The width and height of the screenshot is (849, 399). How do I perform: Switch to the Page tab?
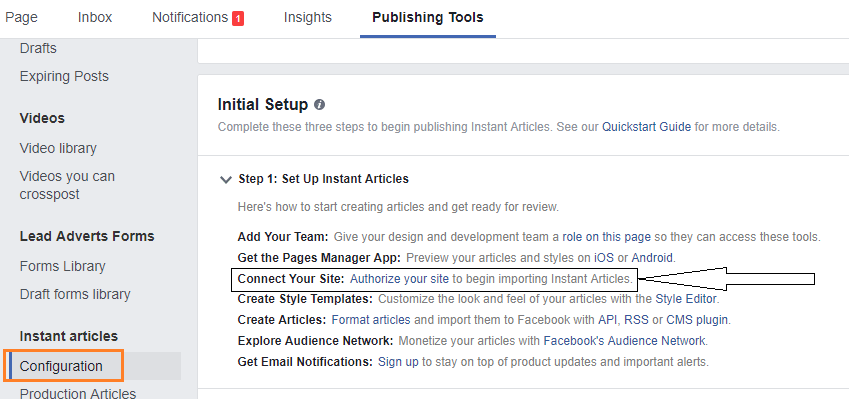(21, 17)
